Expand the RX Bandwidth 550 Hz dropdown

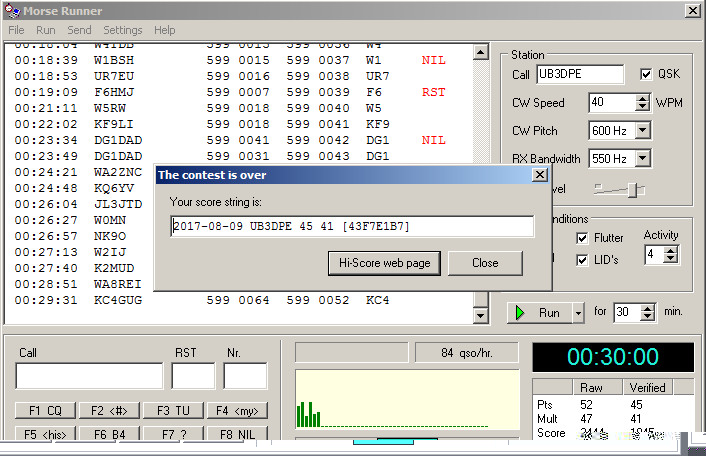(x=642, y=159)
